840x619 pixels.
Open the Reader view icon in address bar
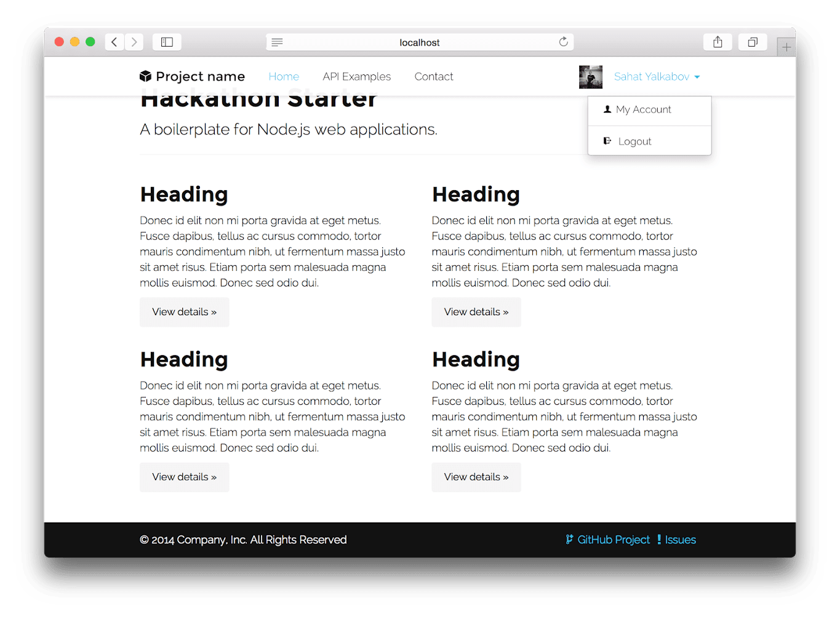(277, 42)
